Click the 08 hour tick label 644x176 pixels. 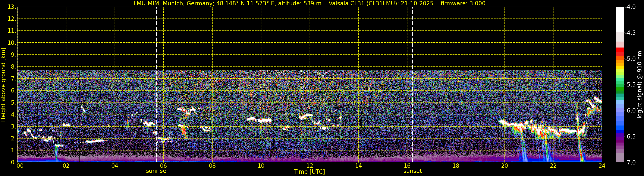click(212, 166)
